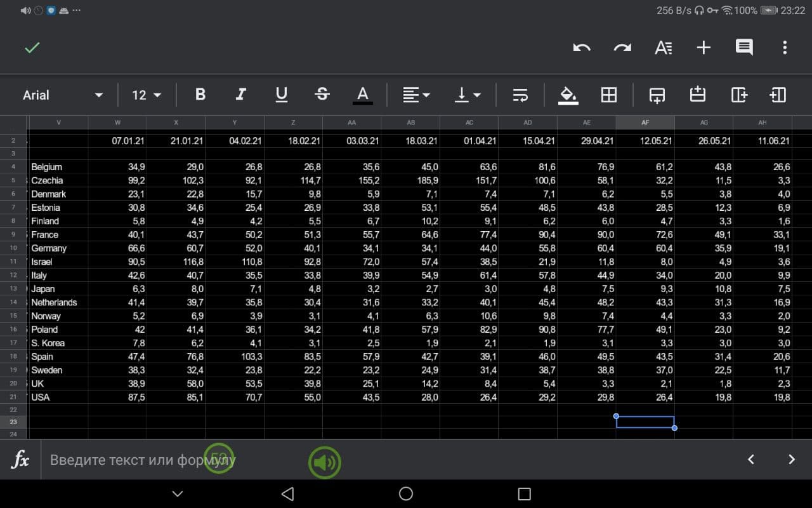Tap the formula input field
812x508 pixels.
click(381, 460)
